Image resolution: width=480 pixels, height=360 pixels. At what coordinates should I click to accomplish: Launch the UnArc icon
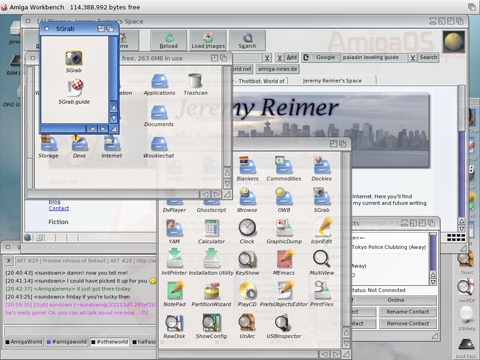pos(247,322)
